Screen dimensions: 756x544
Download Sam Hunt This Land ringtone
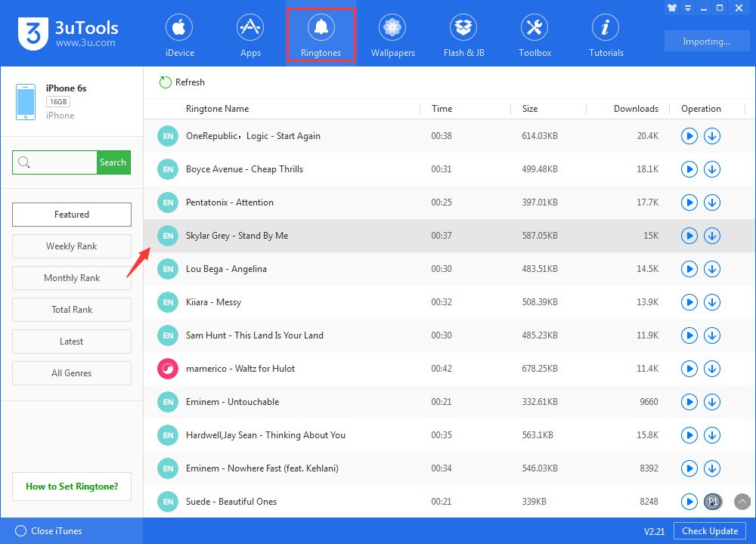pyautogui.click(x=711, y=335)
